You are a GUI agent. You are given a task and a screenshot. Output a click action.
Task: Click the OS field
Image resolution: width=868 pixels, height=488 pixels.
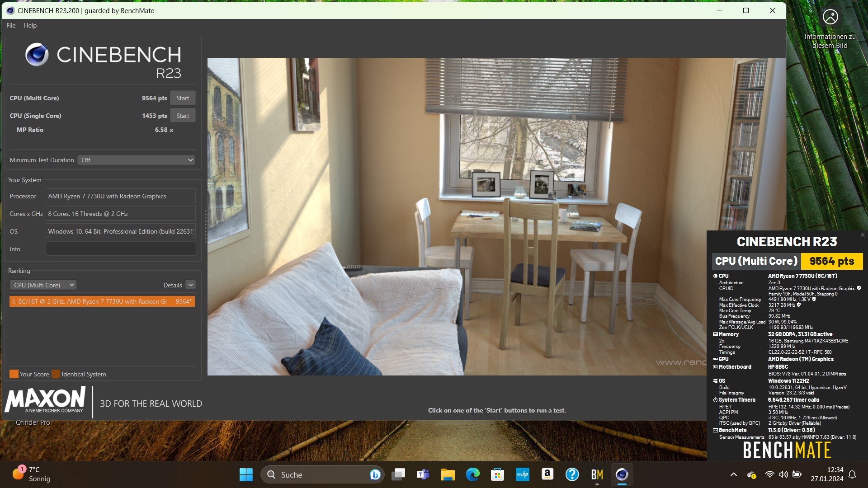pyautogui.click(x=121, y=231)
